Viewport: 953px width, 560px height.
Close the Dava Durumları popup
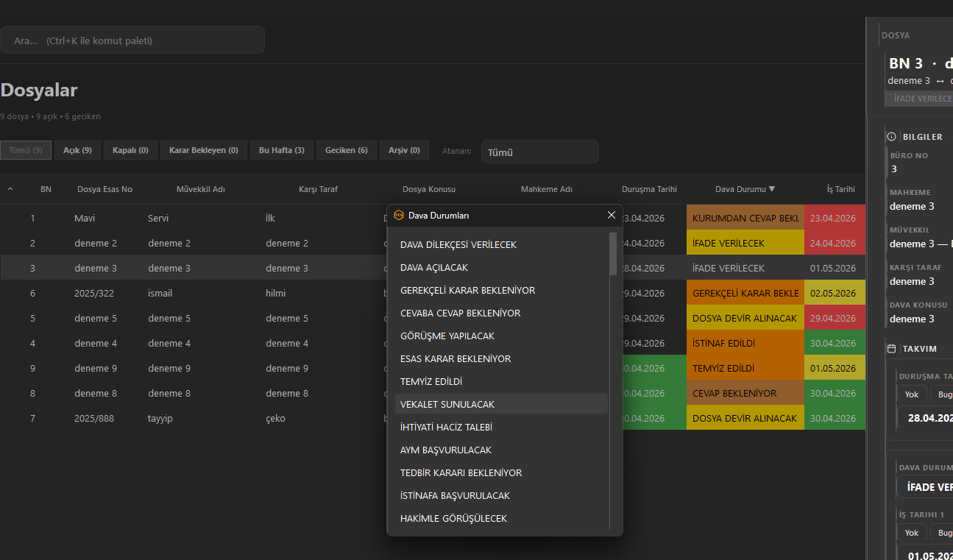pos(612,215)
